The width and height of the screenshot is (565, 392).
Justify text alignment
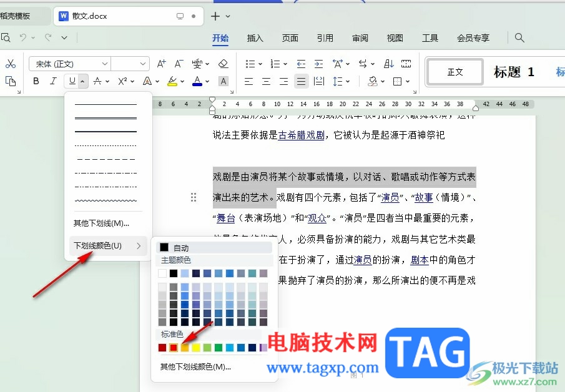coord(302,81)
